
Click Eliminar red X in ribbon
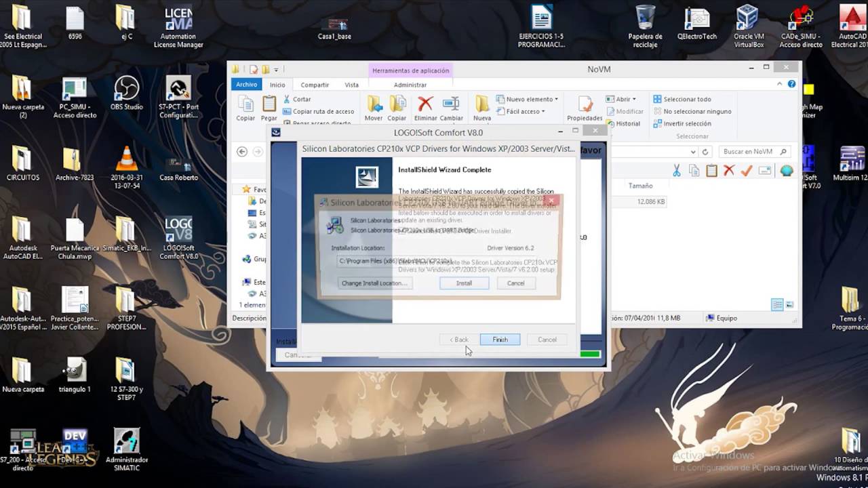point(425,108)
